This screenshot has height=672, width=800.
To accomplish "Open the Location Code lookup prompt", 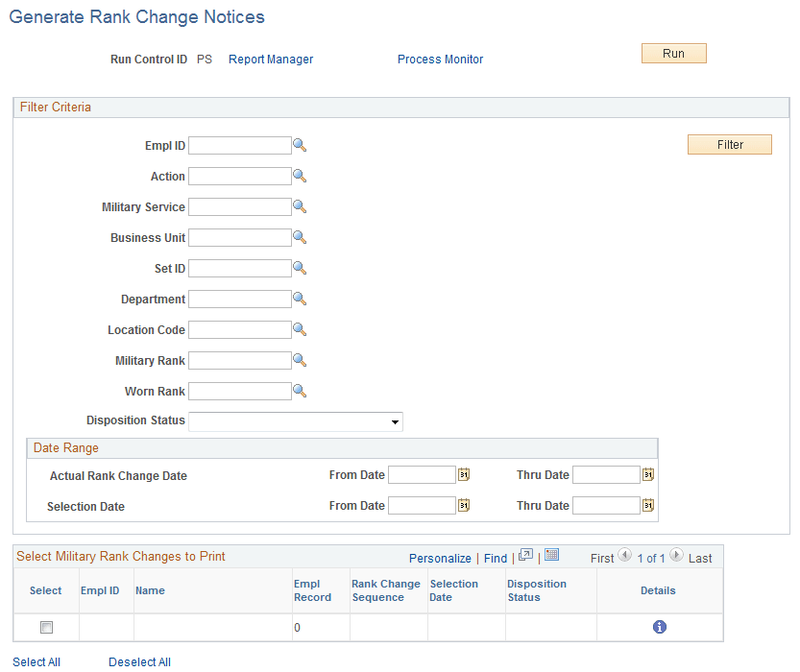I will (x=300, y=329).
